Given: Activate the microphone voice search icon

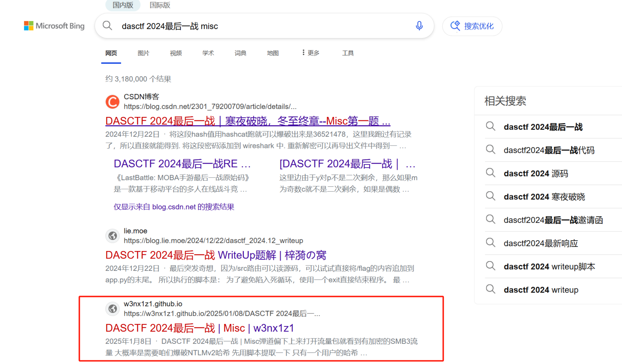Looking at the screenshot, I should point(419,26).
